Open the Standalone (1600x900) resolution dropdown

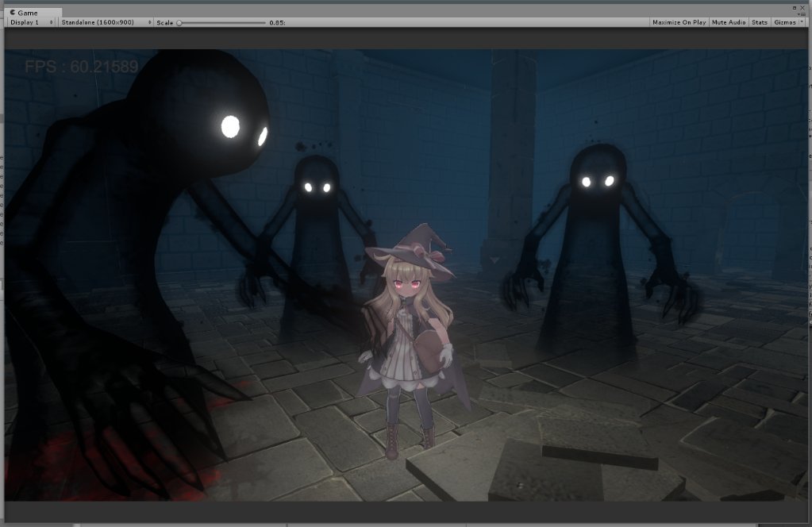click(105, 22)
